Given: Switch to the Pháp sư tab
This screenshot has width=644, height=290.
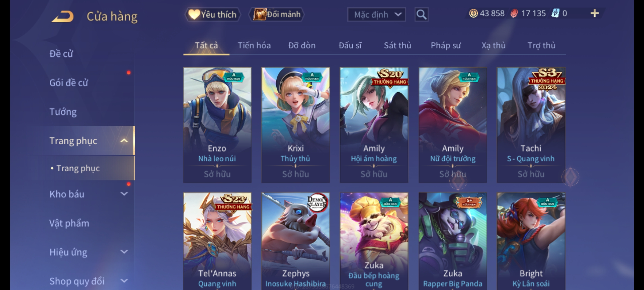Looking at the screenshot, I should pyautogui.click(x=445, y=45).
